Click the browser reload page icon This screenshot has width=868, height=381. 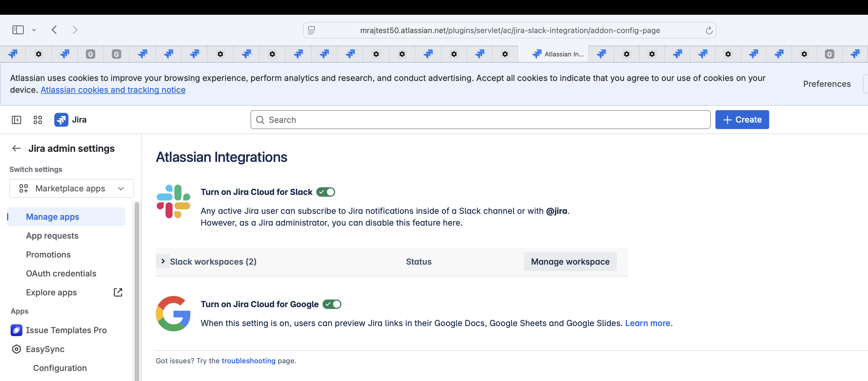click(x=709, y=30)
